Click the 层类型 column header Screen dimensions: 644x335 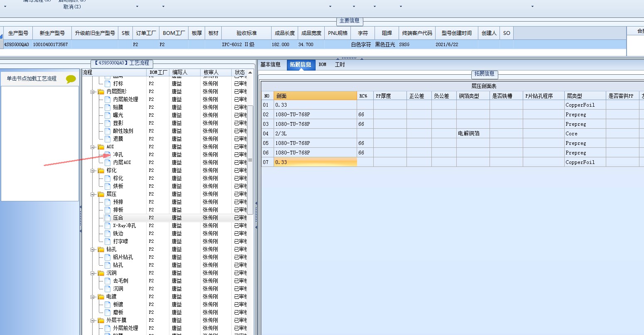pyautogui.click(x=585, y=96)
